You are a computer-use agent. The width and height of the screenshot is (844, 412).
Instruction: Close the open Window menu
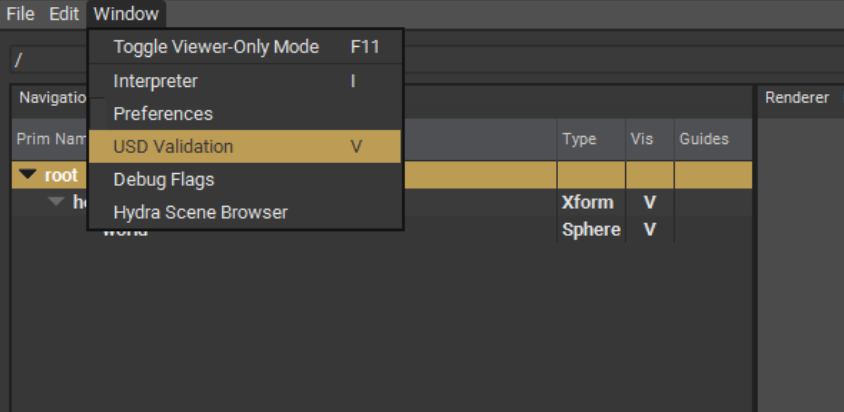(x=126, y=15)
